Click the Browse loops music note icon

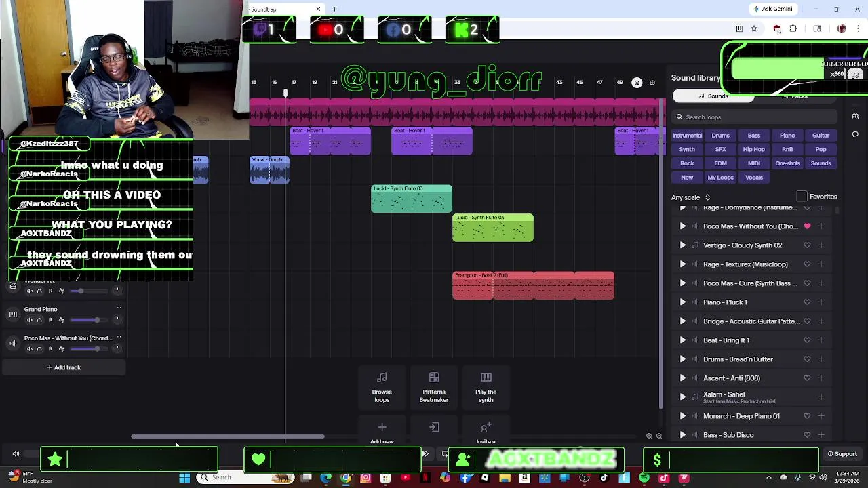click(382, 378)
